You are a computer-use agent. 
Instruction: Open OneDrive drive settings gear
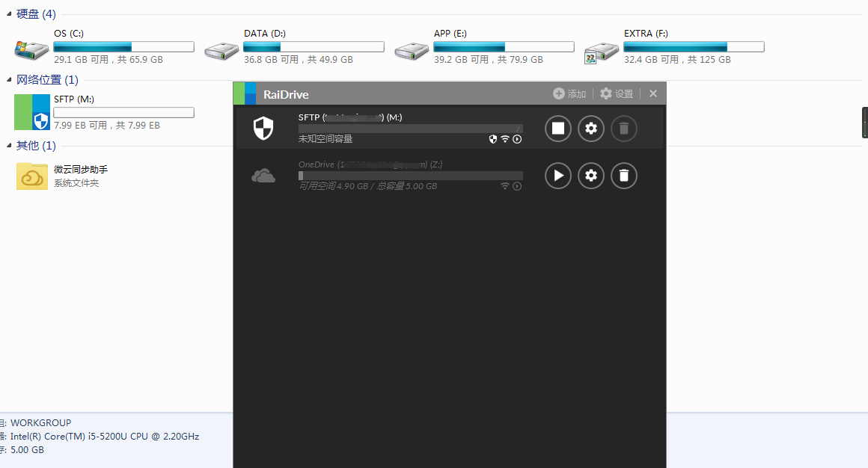[x=591, y=176]
